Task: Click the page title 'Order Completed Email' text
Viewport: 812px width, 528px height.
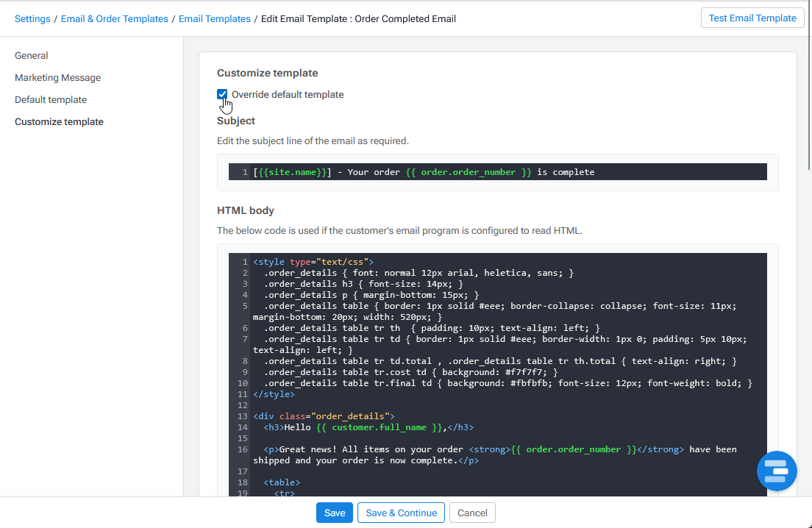Action: (x=405, y=18)
